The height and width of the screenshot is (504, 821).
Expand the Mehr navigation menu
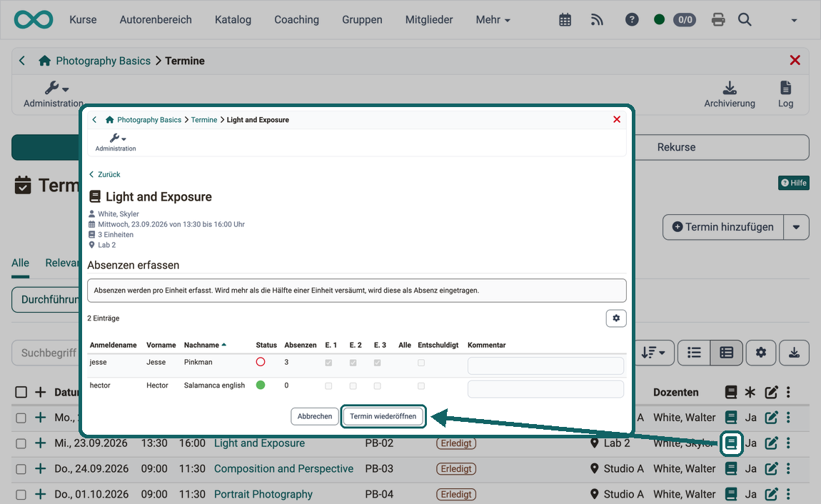493,20
